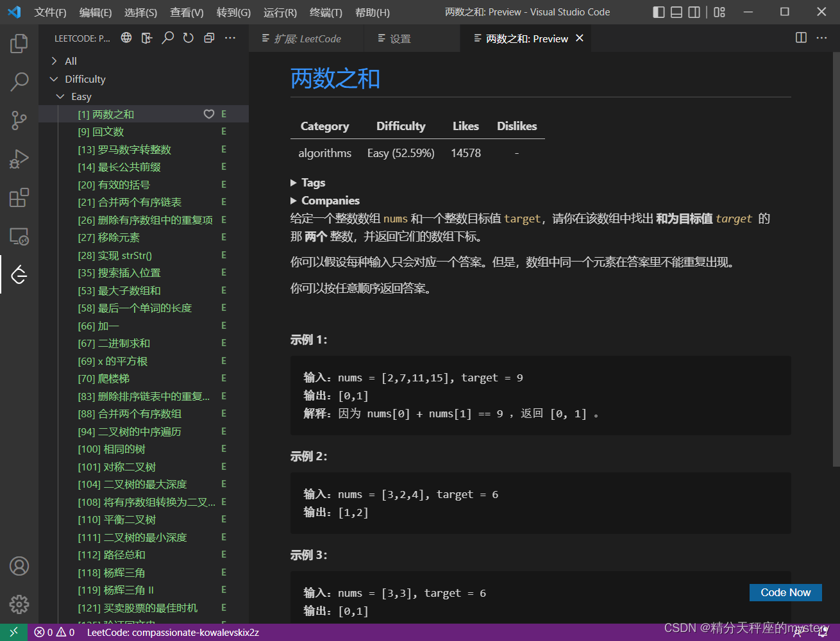Toggle favorite heart on 两数之和 problem

tap(209, 113)
